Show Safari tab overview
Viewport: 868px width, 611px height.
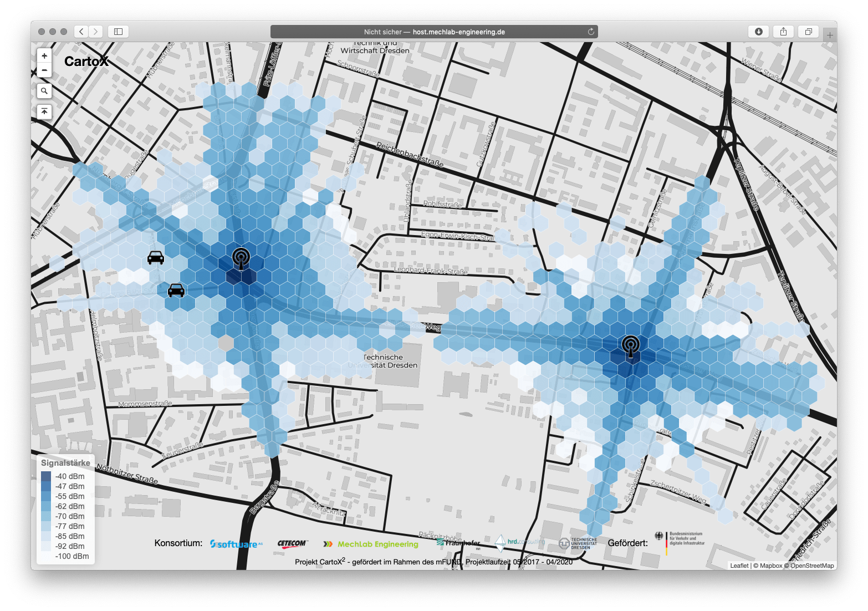808,32
